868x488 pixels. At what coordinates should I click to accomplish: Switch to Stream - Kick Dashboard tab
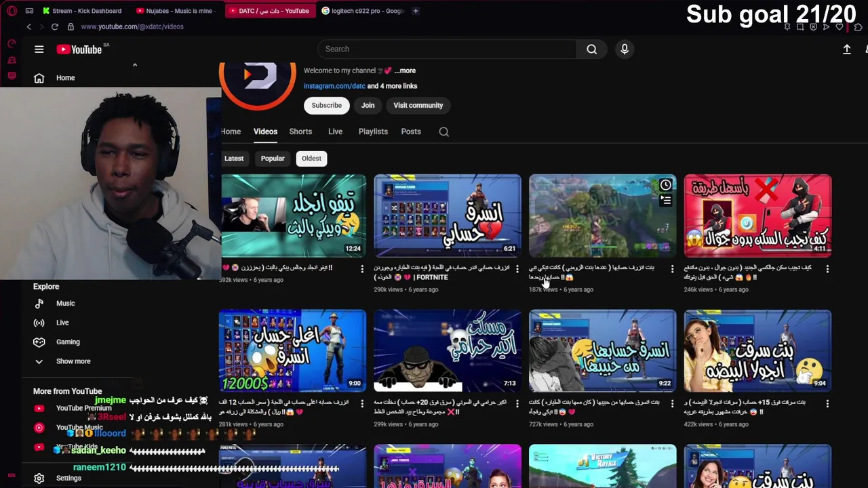coord(81,11)
